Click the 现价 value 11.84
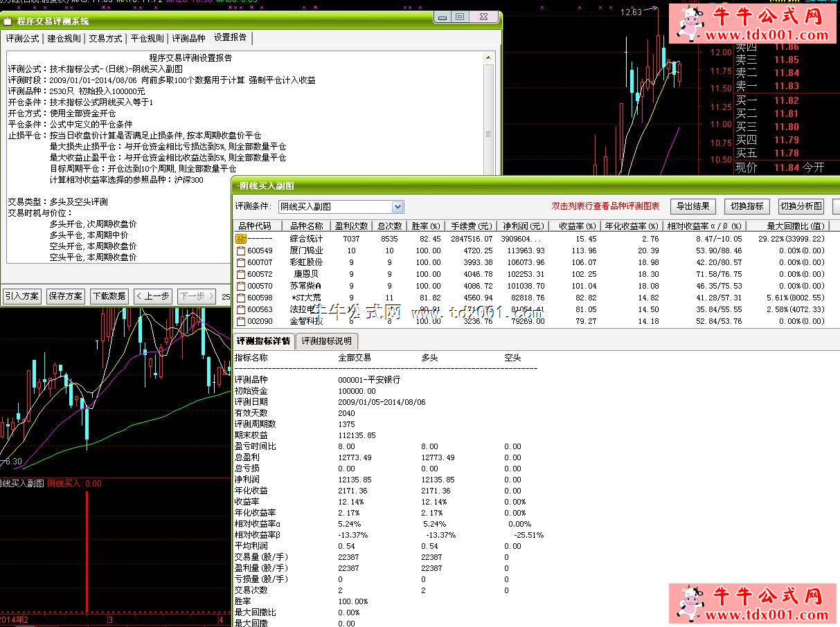Viewport: 840px width, 627px height. [x=787, y=167]
